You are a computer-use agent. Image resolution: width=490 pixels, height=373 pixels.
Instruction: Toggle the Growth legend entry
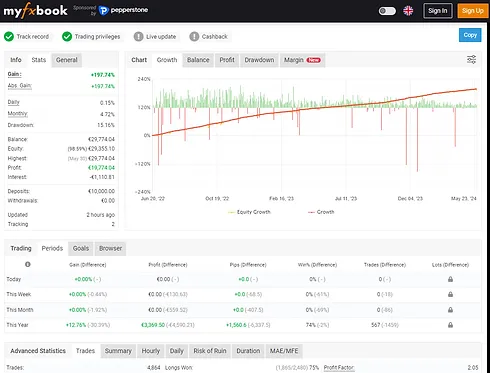321,212
